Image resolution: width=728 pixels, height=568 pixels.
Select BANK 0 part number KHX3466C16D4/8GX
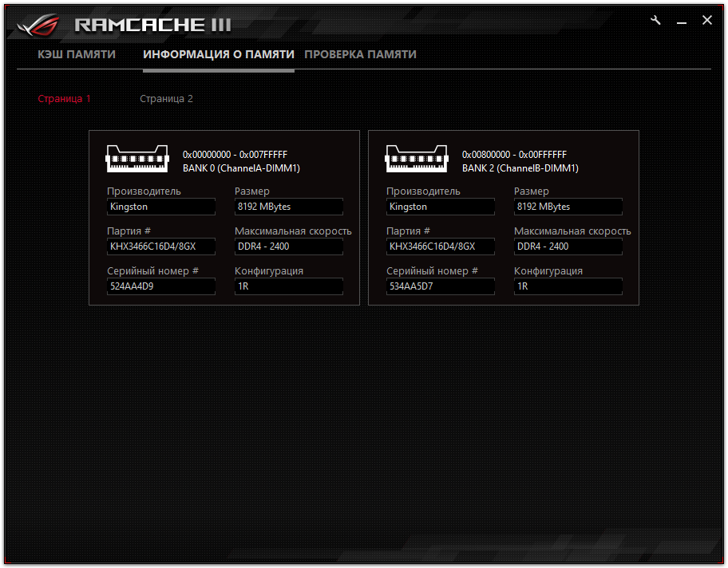tap(161, 247)
